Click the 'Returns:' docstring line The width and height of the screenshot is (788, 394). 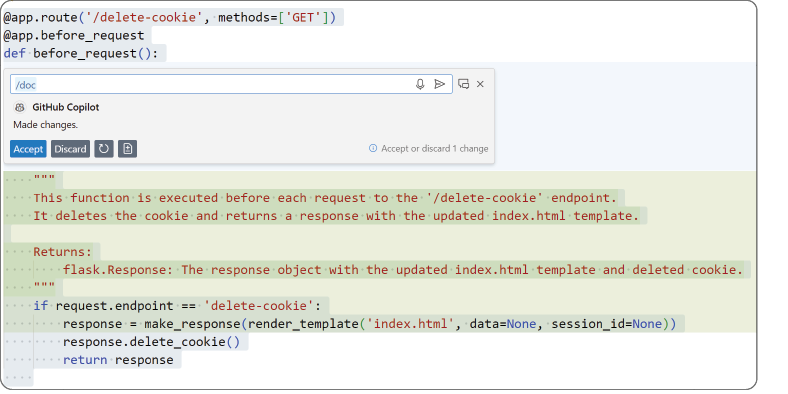point(63,252)
